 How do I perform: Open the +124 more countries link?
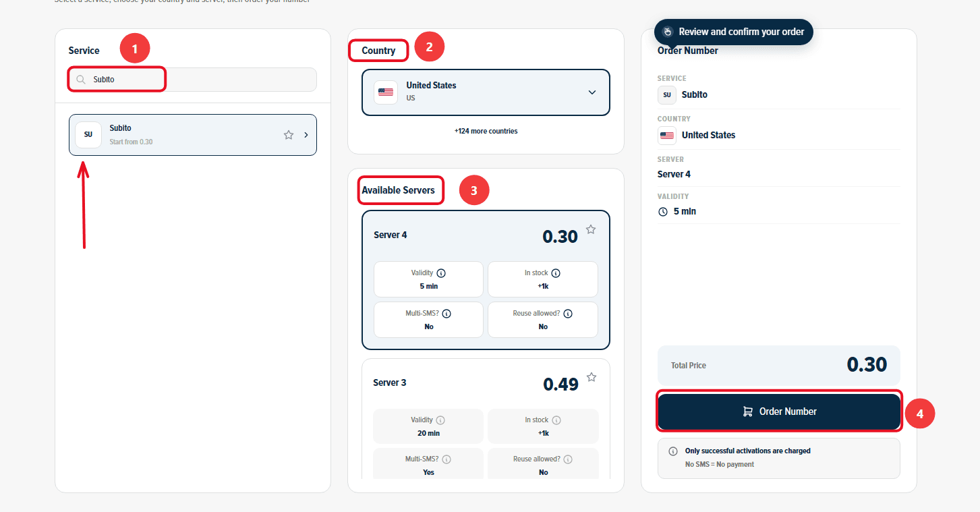(x=486, y=131)
